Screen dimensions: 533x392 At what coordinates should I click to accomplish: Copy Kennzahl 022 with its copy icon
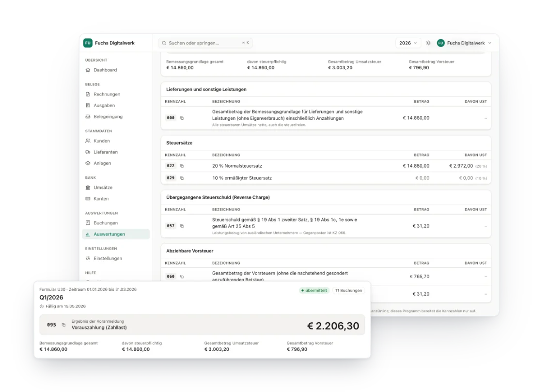click(x=182, y=166)
